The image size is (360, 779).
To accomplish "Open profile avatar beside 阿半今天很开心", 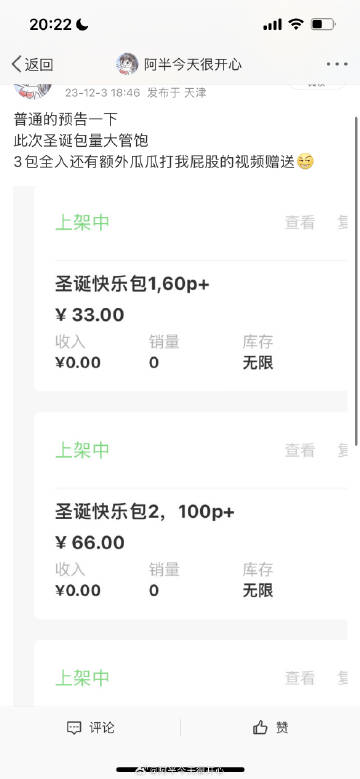I will 127,64.
